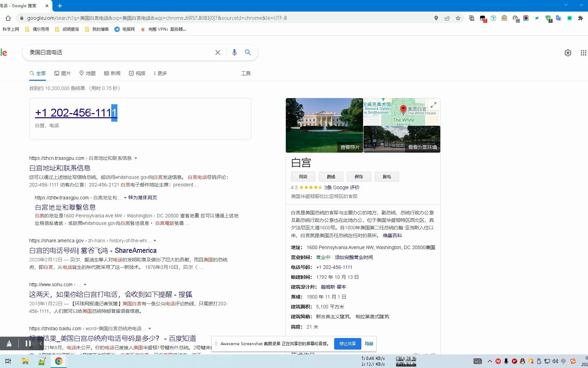This screenshot has width=588, height=368.
Task: Click the address bar URL field
Action: click(225, 18)
